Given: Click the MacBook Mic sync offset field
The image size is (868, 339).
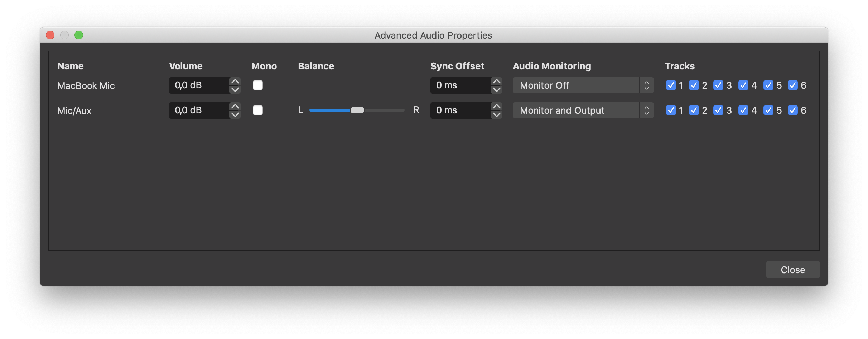Looking at the screenshot, I should 460,85.
